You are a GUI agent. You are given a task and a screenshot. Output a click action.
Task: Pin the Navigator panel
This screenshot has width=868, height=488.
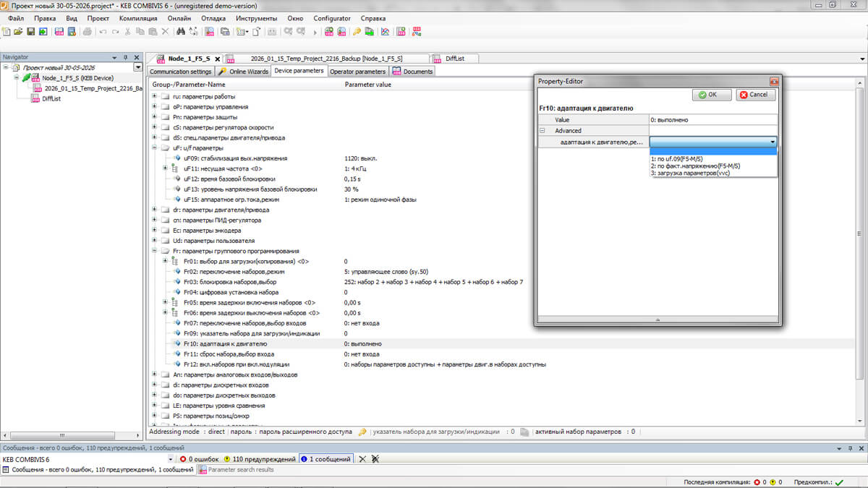coord(125,57)
